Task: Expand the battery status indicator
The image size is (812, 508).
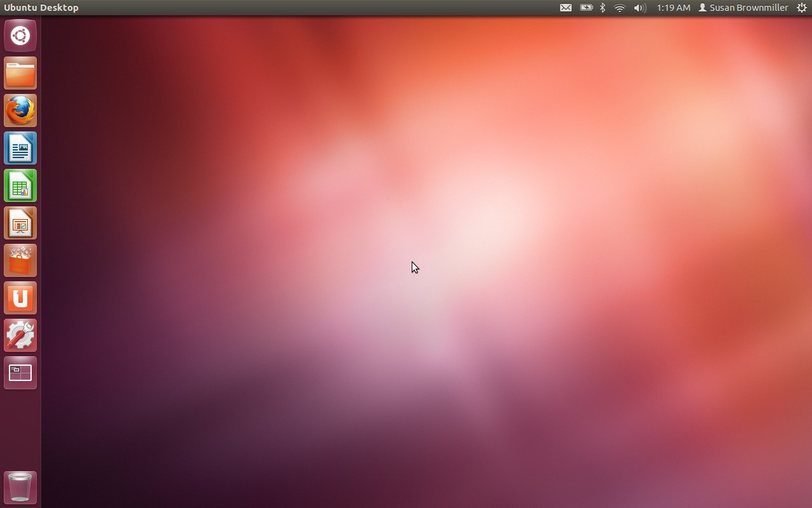Action: [x=586, y=8]
